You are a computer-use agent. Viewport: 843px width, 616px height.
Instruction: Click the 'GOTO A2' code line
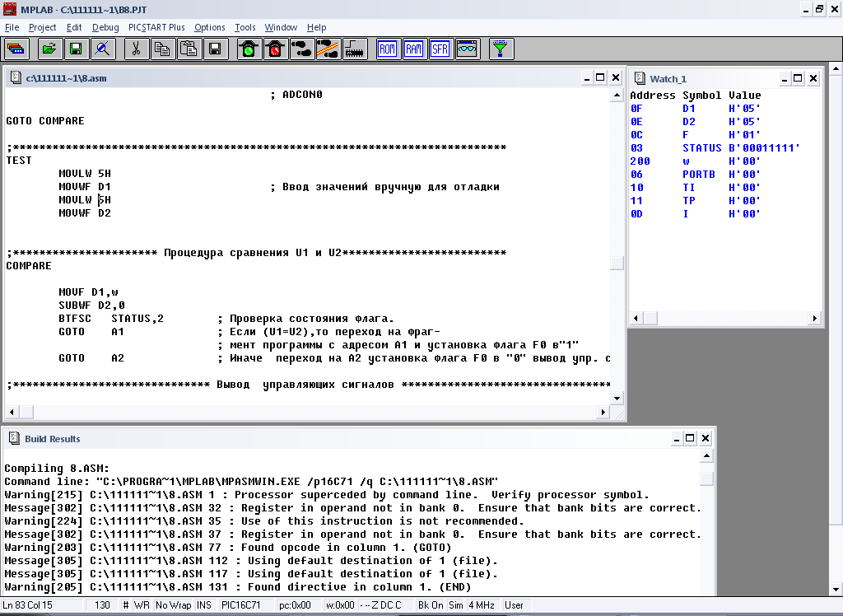click(x=91, y=357)
